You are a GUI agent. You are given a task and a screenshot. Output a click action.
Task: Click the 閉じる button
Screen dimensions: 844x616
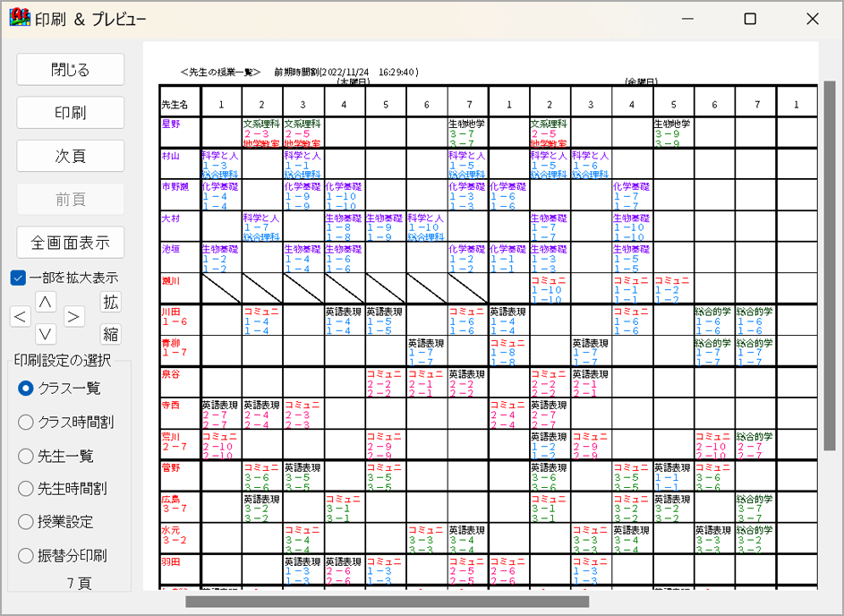coord(71,70)
